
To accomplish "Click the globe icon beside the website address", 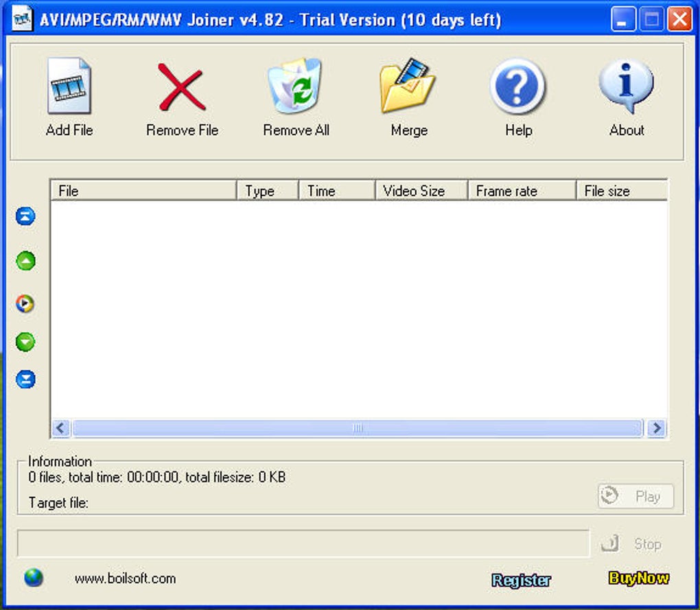I will (x=34, y=578).
